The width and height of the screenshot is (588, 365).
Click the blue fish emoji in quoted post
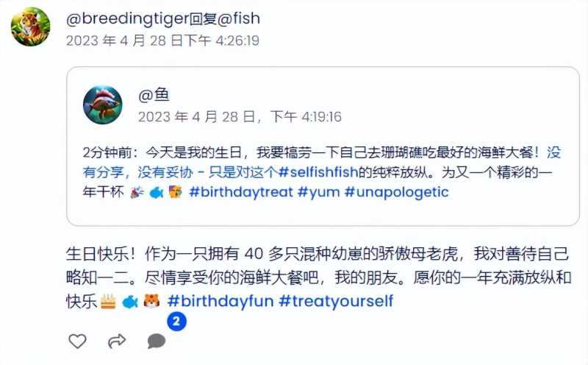pos(157,193)
